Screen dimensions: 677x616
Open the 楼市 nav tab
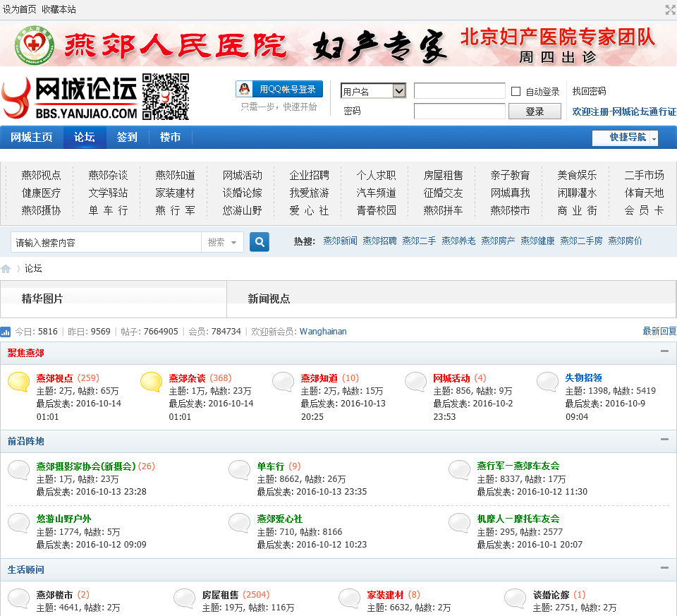[170, 138]
